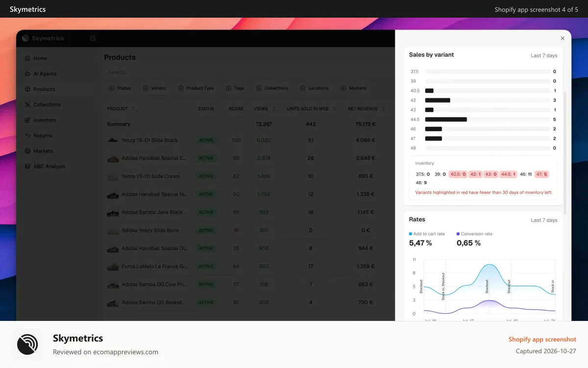
Task: Click the STATUS column header
Action: point(206,109)
